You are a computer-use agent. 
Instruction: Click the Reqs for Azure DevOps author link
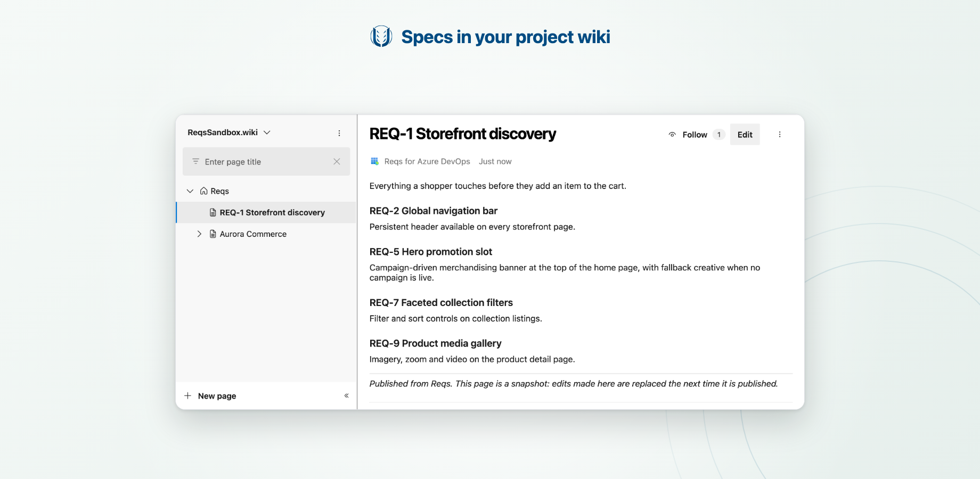(427, 161)
